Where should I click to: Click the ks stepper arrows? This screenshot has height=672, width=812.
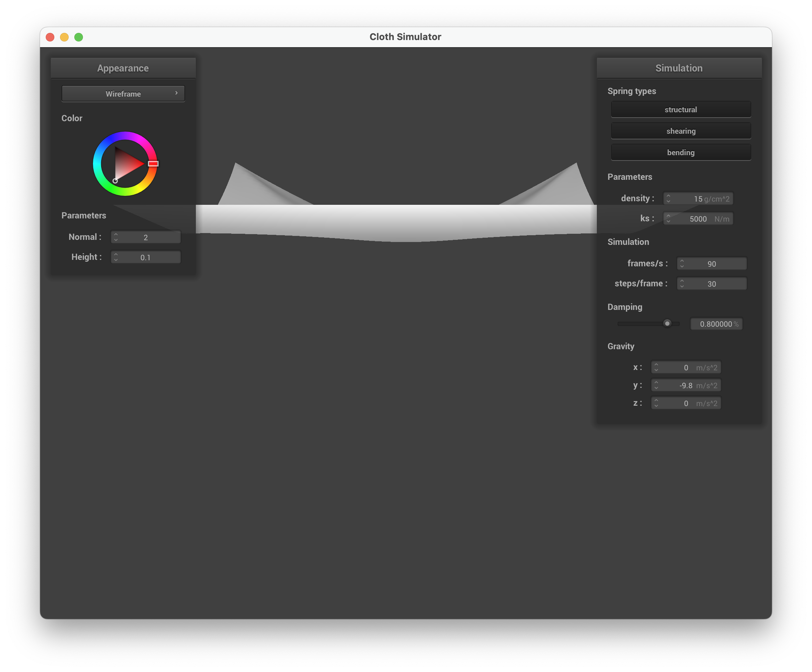click(x=668, y=219)
